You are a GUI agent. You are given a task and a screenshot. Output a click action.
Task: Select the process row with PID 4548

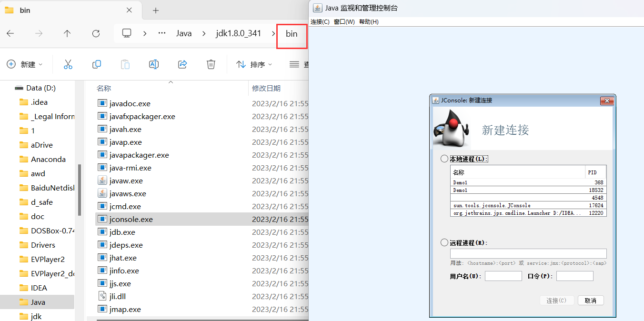[x=528, y=198]
